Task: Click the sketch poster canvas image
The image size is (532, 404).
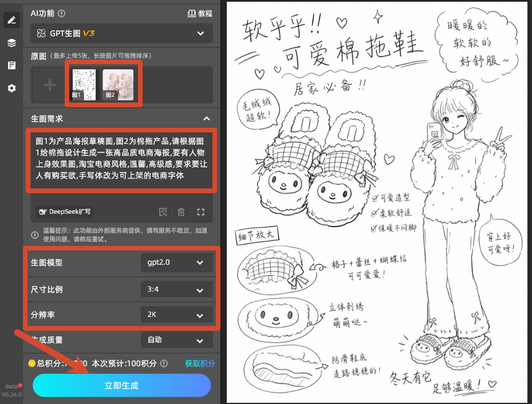Action: pyautogui.click(x=377, y=202)
